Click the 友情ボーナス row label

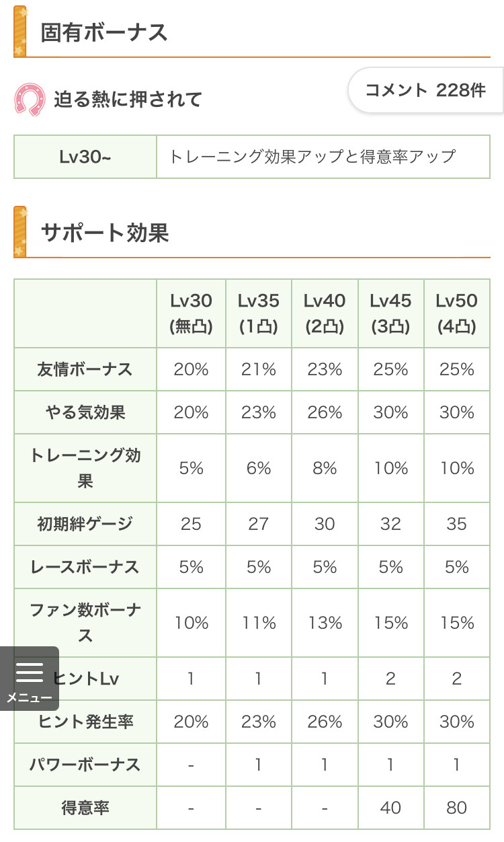point(85,369)
